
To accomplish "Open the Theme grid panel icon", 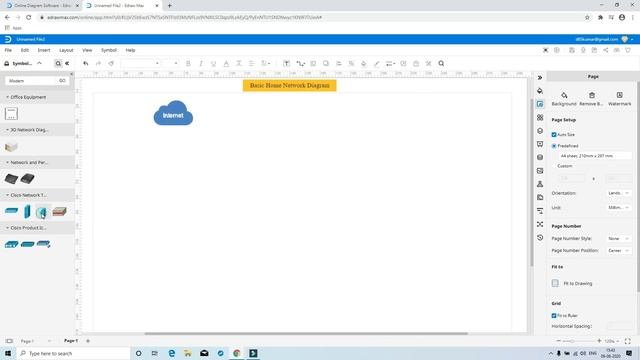I will click(540, 118).
